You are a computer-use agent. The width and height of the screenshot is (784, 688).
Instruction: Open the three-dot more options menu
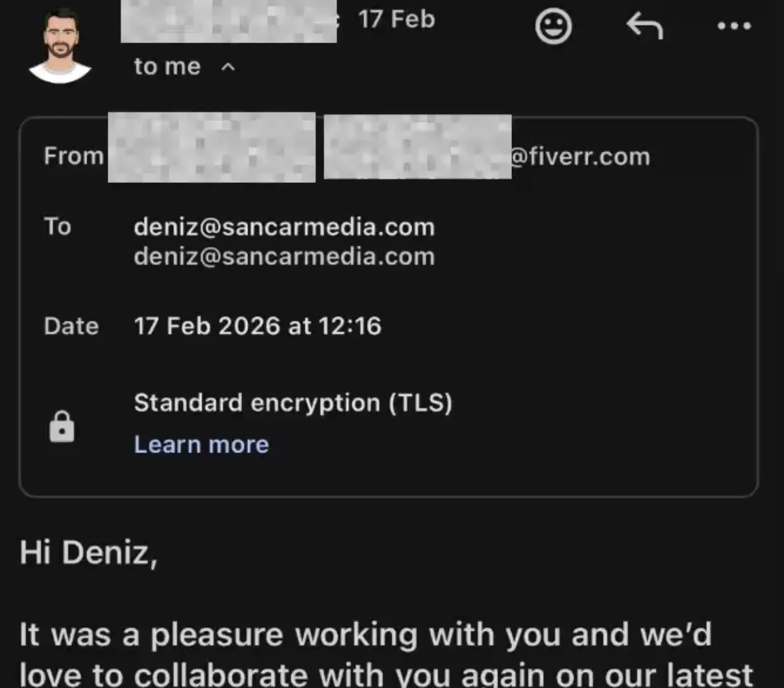coord(734,25)
